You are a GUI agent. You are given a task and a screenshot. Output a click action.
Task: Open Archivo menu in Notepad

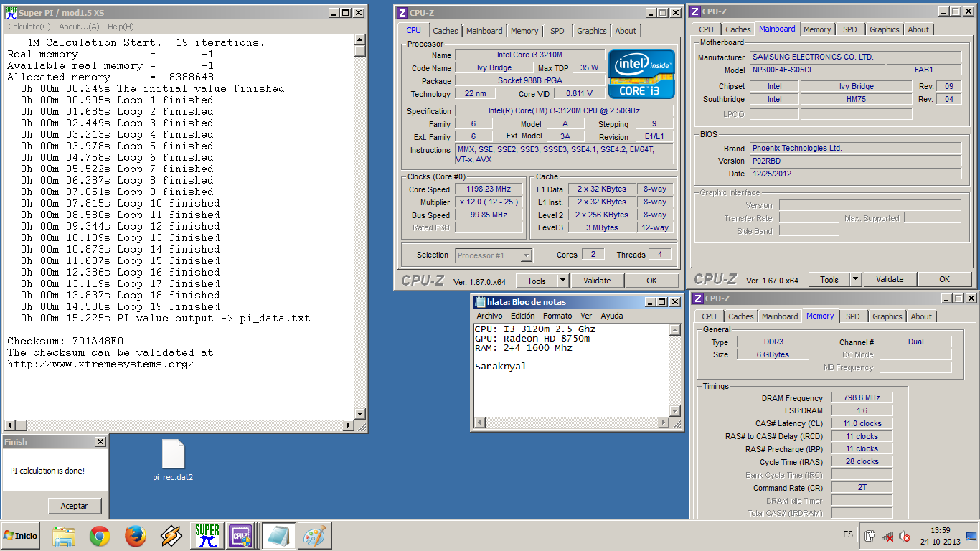pyautogui.click(x=490, y=316)
